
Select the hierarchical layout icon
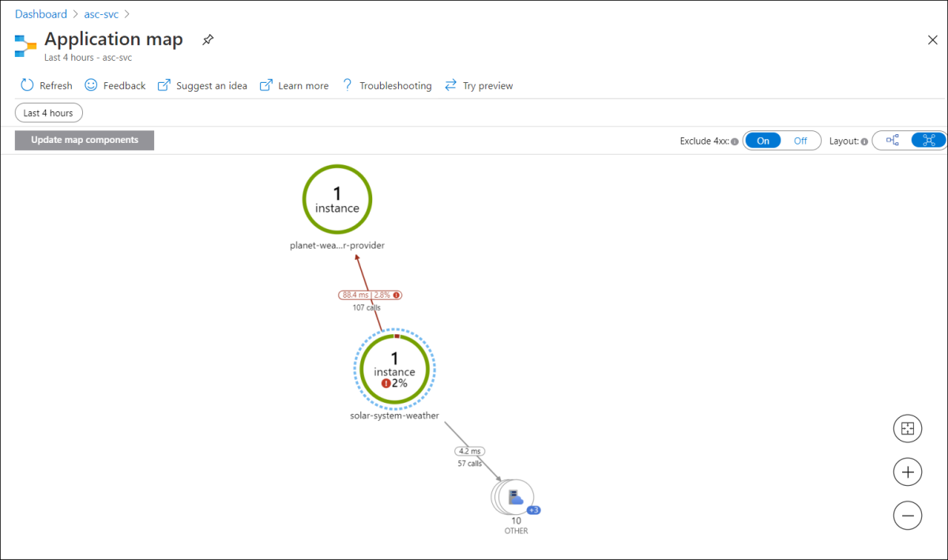893,141
